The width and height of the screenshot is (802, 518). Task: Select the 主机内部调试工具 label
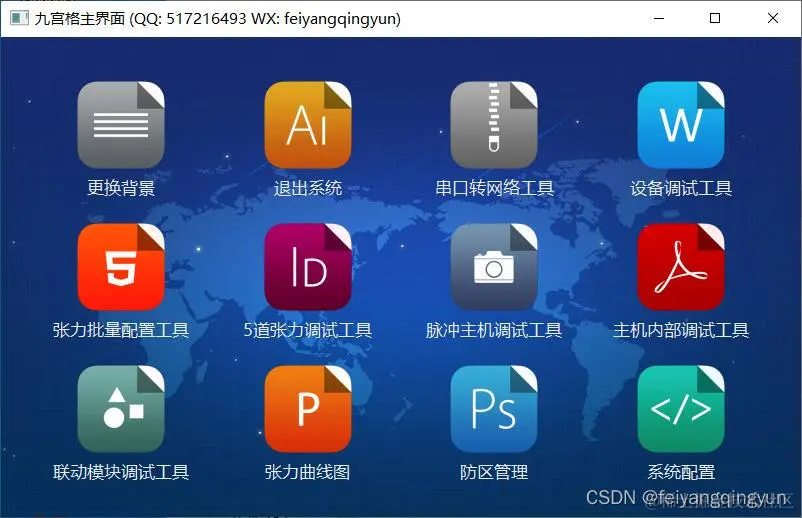click(681, 330)
